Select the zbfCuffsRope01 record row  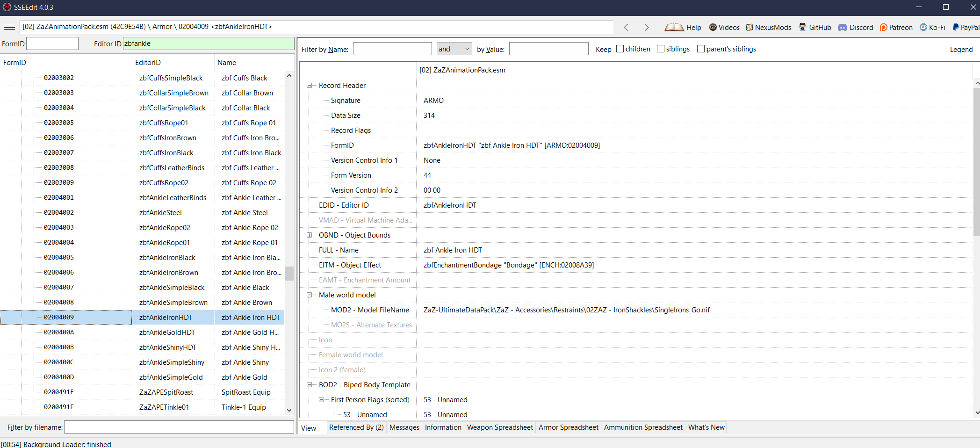click(x=142, y=123)
